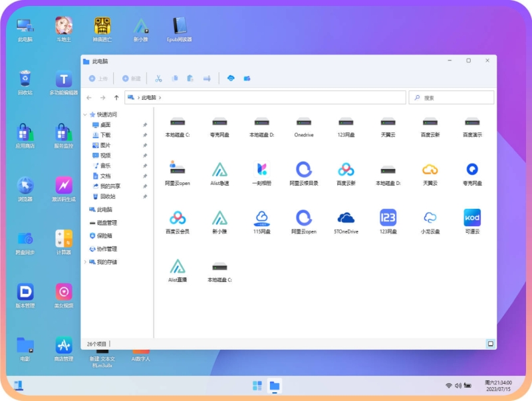The width and height of the screenshot is (532, 401).
Task: Open 浏览器 on the desktop
Action: [x=25, y=190]
